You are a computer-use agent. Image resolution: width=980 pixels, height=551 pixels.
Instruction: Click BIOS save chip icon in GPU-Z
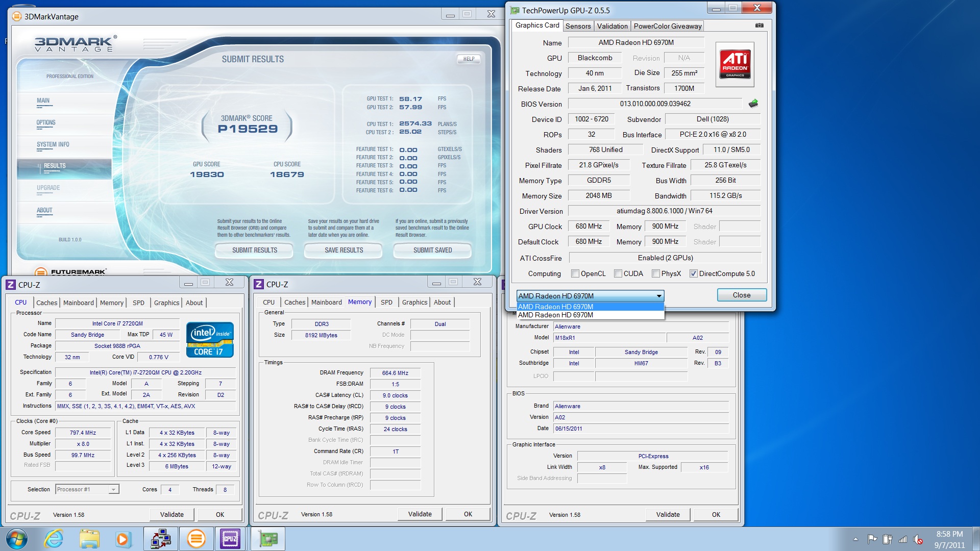[753, 104]
